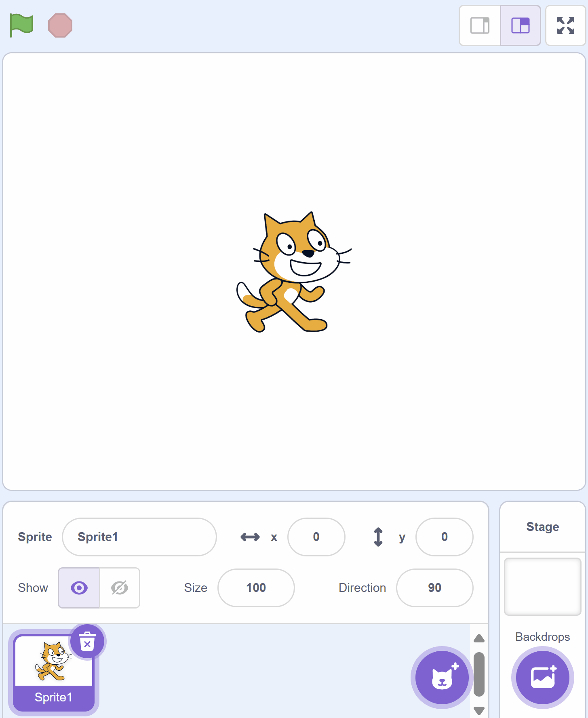Click the Size value field
This screenshot has width=588, height=718.
[256, 588]
